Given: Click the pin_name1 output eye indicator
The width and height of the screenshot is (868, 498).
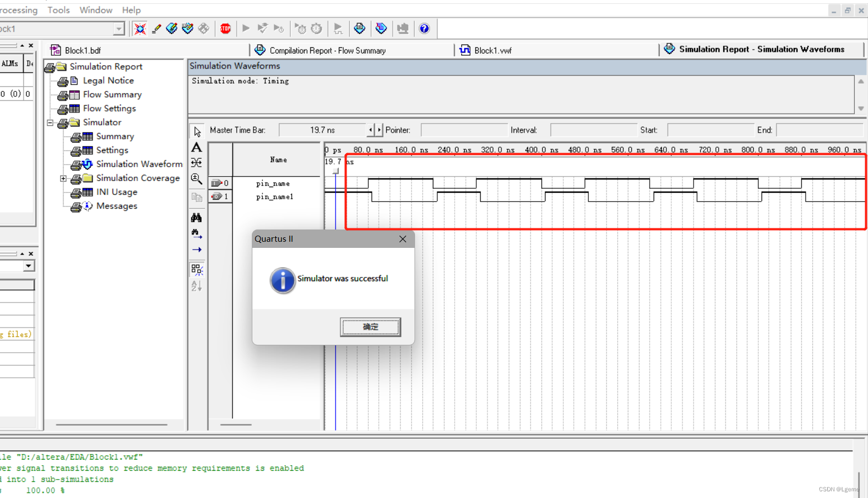Looking at the screenshot, I should 217,196.
